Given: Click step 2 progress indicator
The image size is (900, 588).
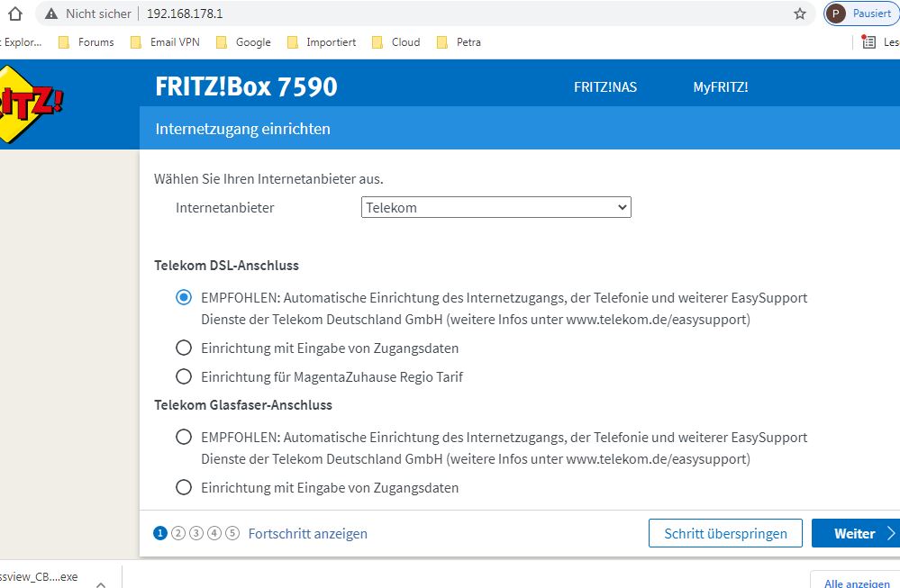Looking at the screenshot, I should coord(178,533).
